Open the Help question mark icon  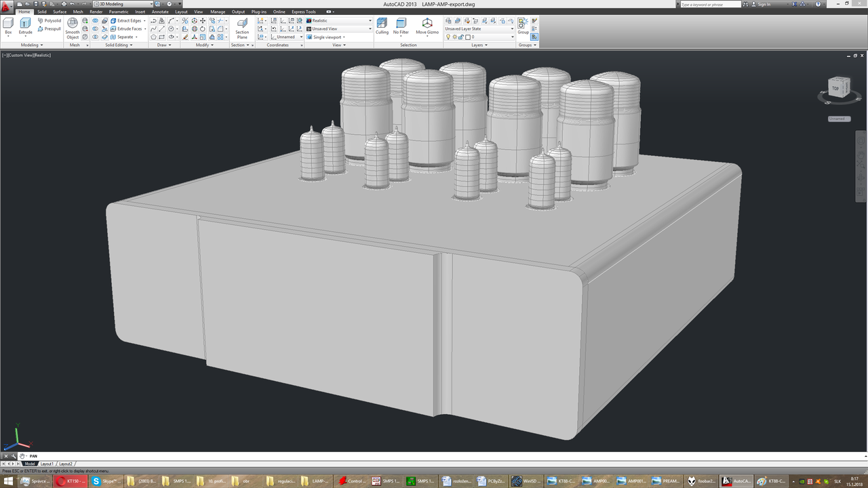point(817,4)
